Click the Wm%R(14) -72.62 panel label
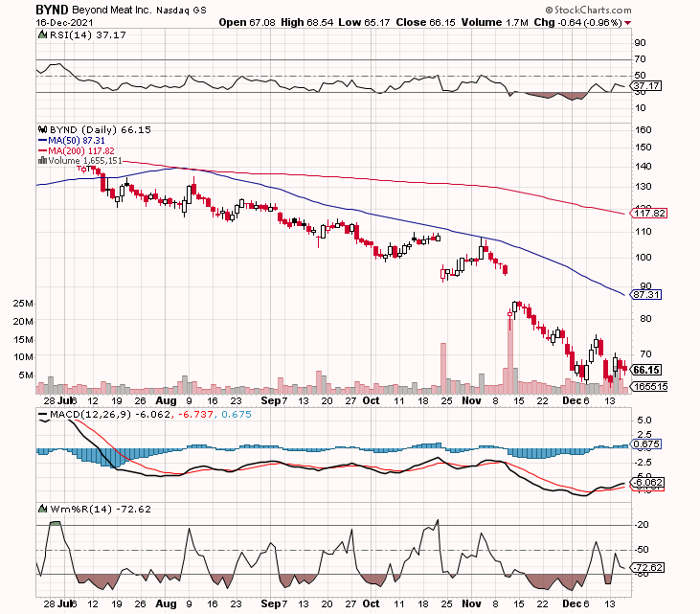 click(x=101, y=509)
